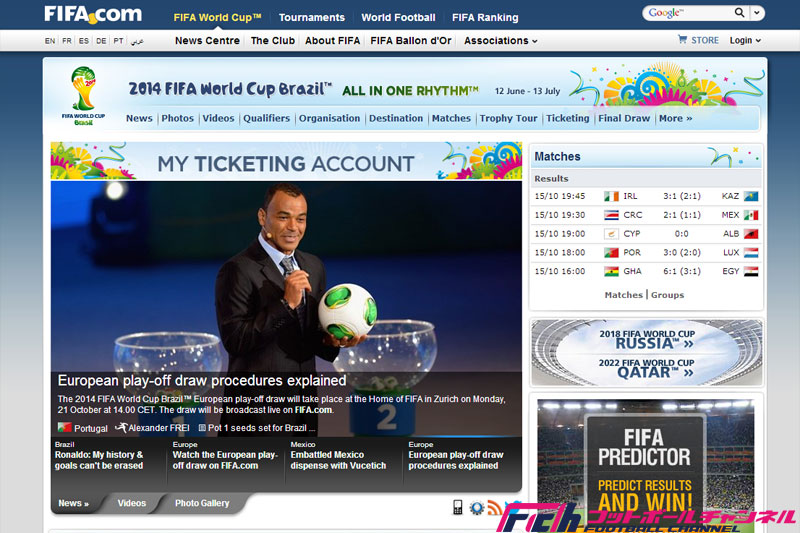Open the More » World Cup menu
The height and width of the screenshot is (533, 800).
[675, 118]
